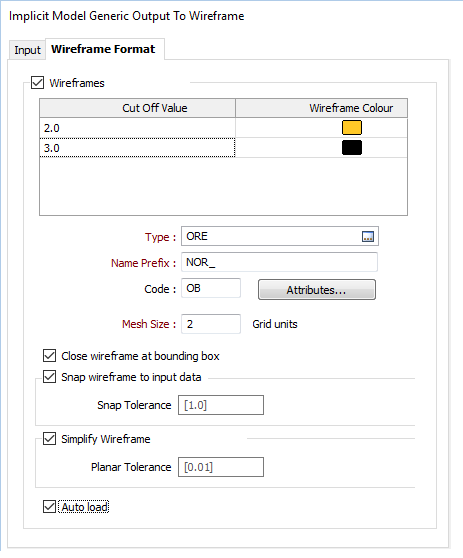
Task: Click the Snap Tolerance input field
Action: point(221,405)
